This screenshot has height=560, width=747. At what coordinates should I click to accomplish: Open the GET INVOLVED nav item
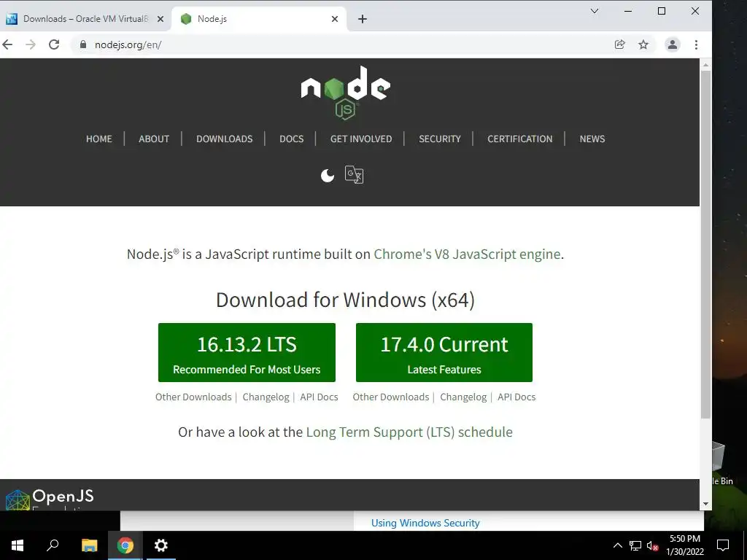pyautogui.click(x=361, y=139)
